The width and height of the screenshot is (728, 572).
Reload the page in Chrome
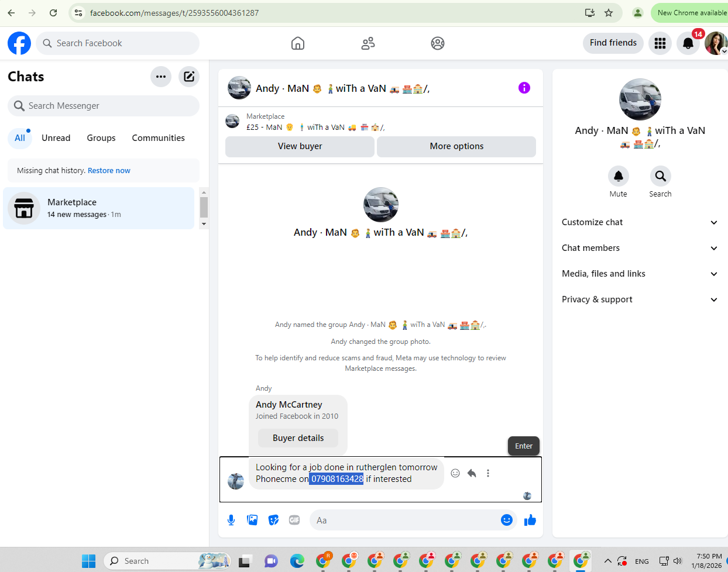[x=53, y=13]
